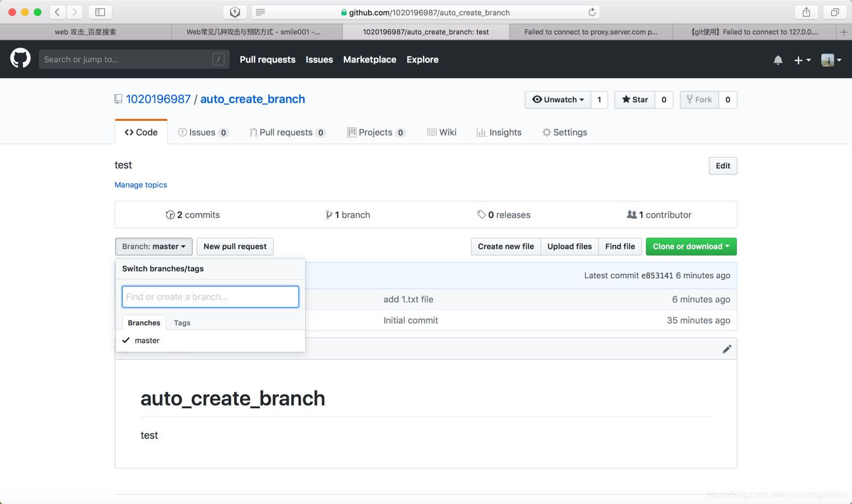Open the user avatar menu
852x504 pixels.
831,60
